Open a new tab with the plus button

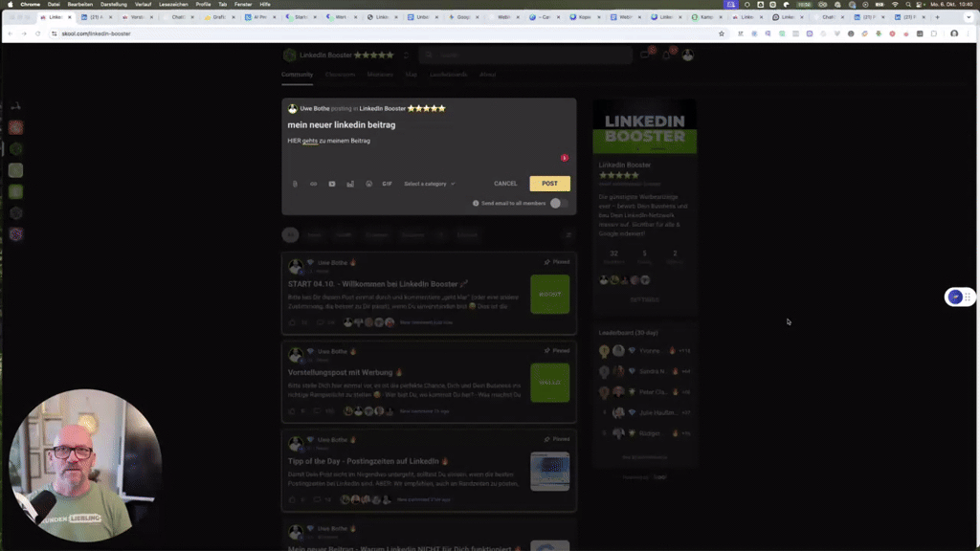[937, 17]
